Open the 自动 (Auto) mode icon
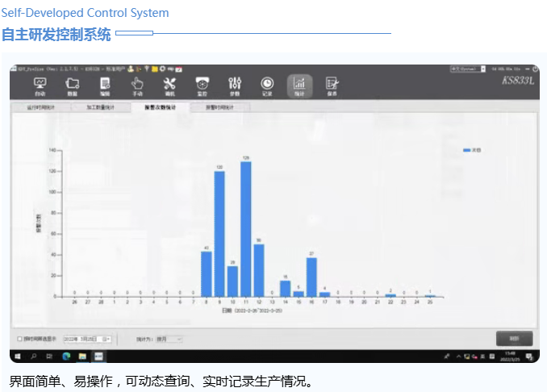This screenshot has height=392, width=547. pos(40,85)
